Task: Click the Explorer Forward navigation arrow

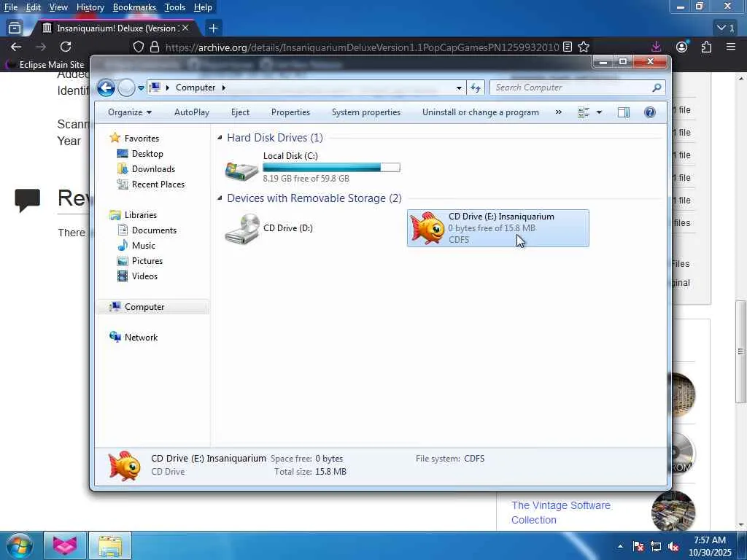Action: click(x=126, y=87)
